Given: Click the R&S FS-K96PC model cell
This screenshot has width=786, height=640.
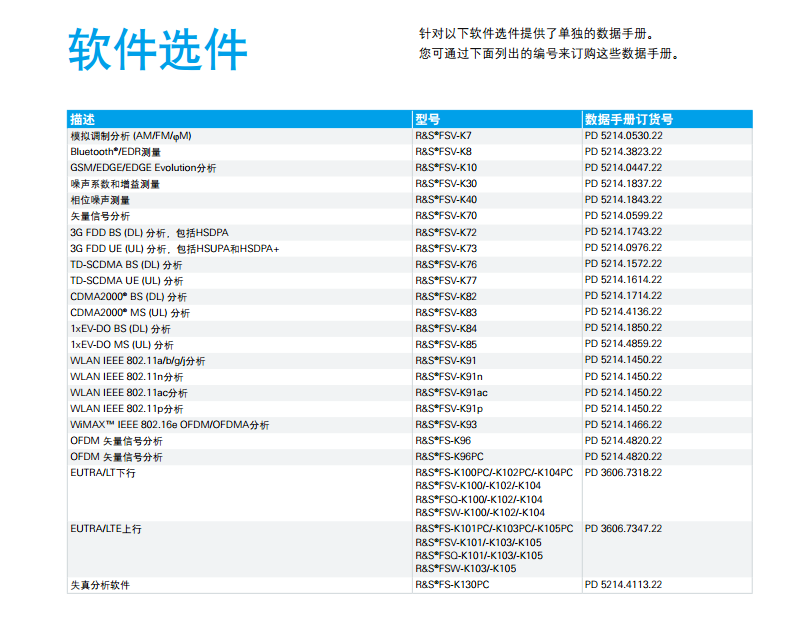Looking at the screenshot, I should tap(449, 457).
